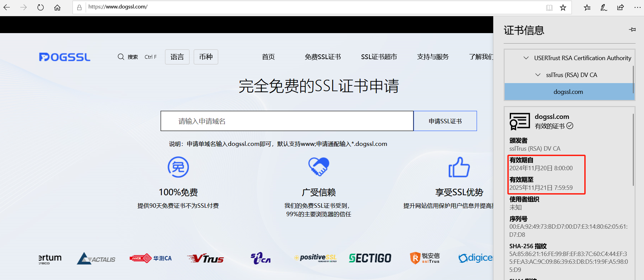The image size is (644, 280).
Task: Click the expiry date 2025年11月21日 7:59:59
Action: coord(541,188)
